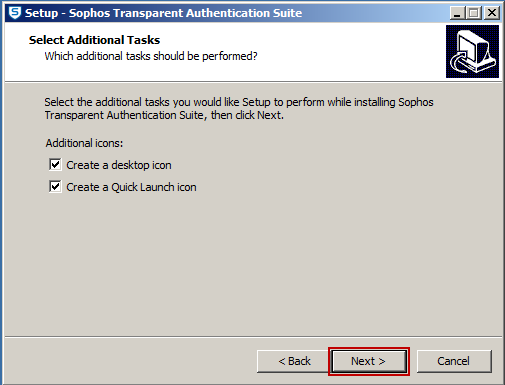Click the "Create a desktop icon" label text
Viewport: 505px width, 385px height.
pos(119,165)
